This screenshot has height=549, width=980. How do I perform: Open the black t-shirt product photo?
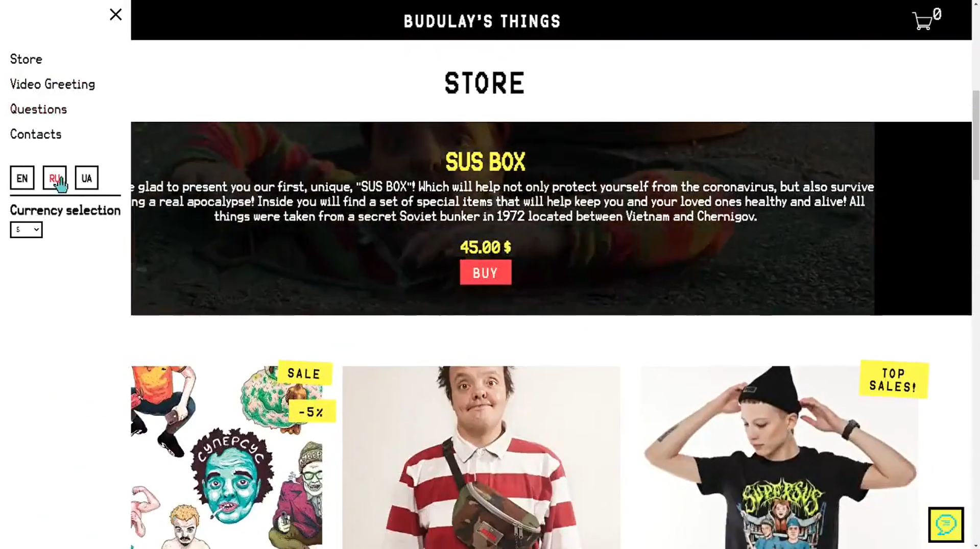click(779, 457)
